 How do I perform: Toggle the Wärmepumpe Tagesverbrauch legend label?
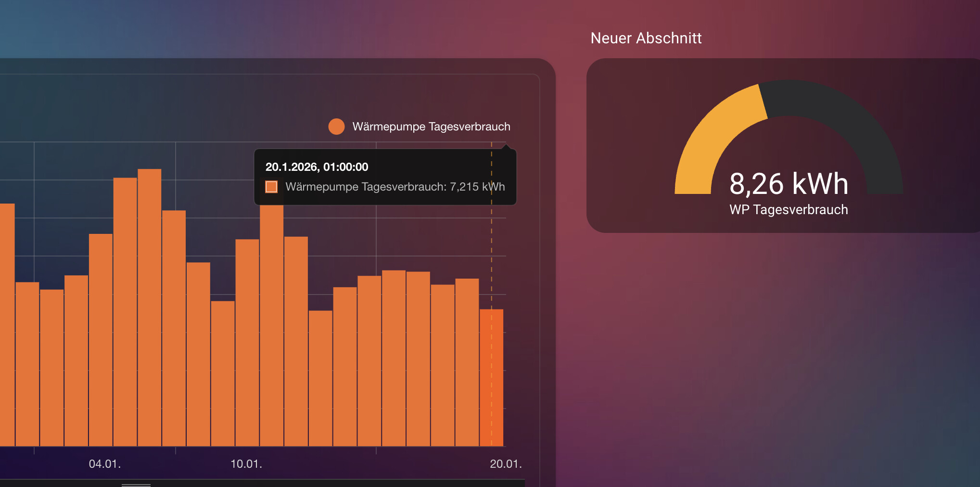(431, 127)
